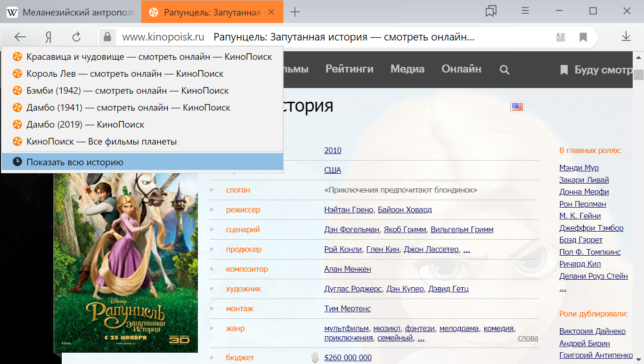Open history entry Дамбо (2019)
Image resolution: width=644 pixels, height=364 pixels.
click(x=142, y=125)
